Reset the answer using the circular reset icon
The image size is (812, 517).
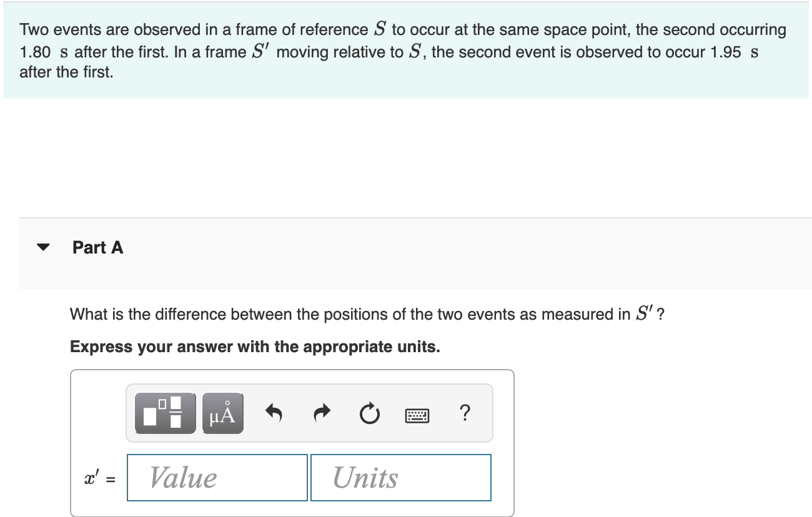point(369,412)
